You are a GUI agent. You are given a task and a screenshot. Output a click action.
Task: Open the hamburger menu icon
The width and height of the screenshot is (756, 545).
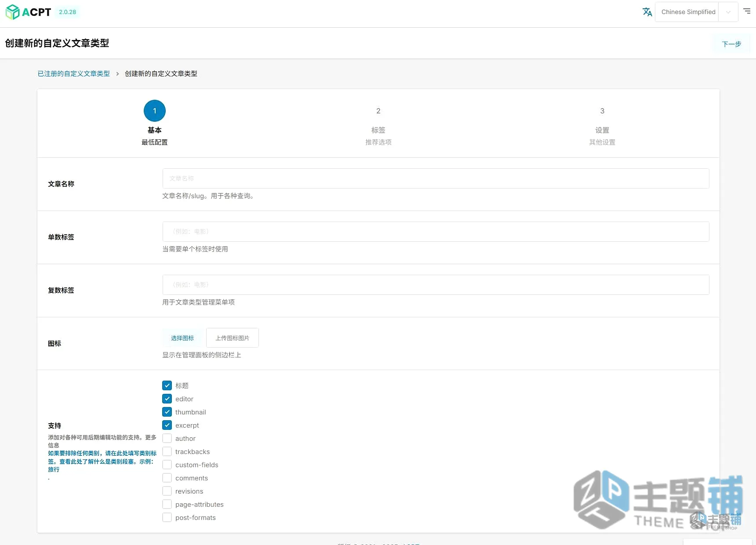(747, 11)
